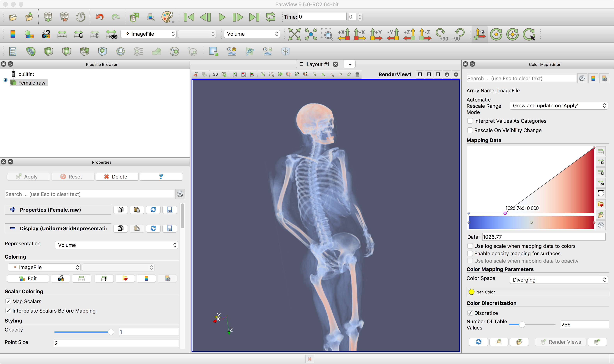
Task: Apply the Clip filter icon
Action: (x=49, y=51)
